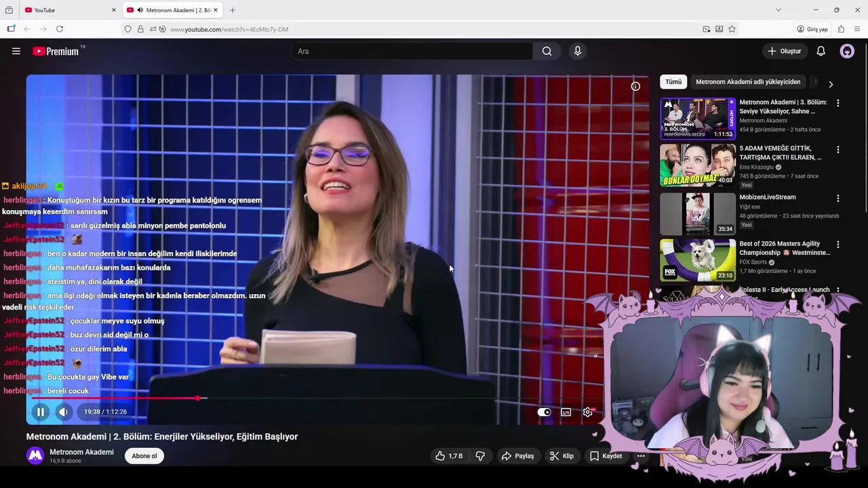This screenshot has width=868, height=488.
Task: Reload the page
Action: (60, 29)
